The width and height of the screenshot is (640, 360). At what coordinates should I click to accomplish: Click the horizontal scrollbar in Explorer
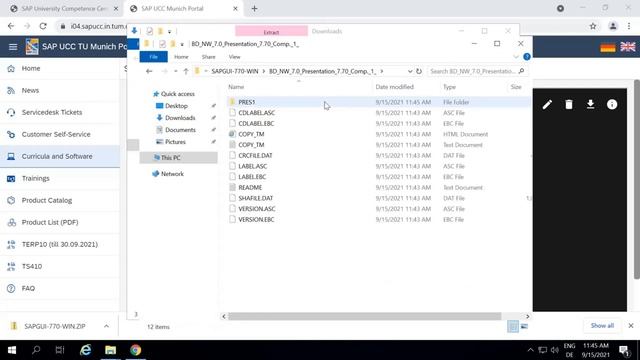[364, 316]
